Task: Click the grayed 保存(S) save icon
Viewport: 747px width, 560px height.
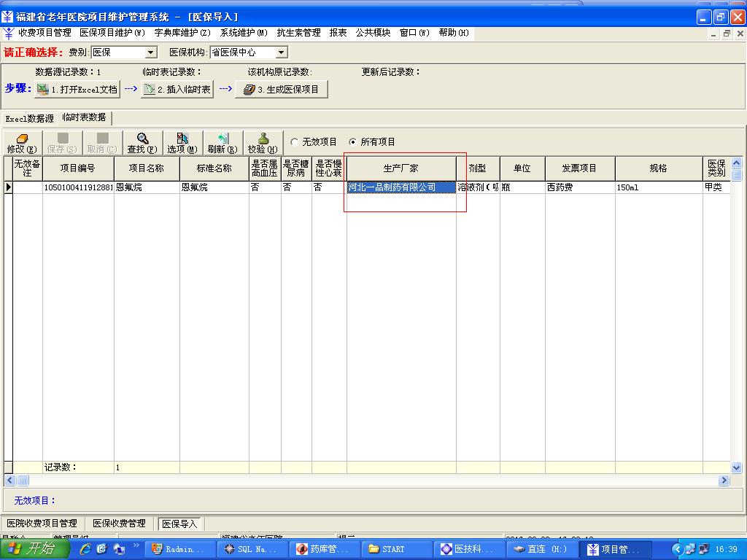Action: 63,143
